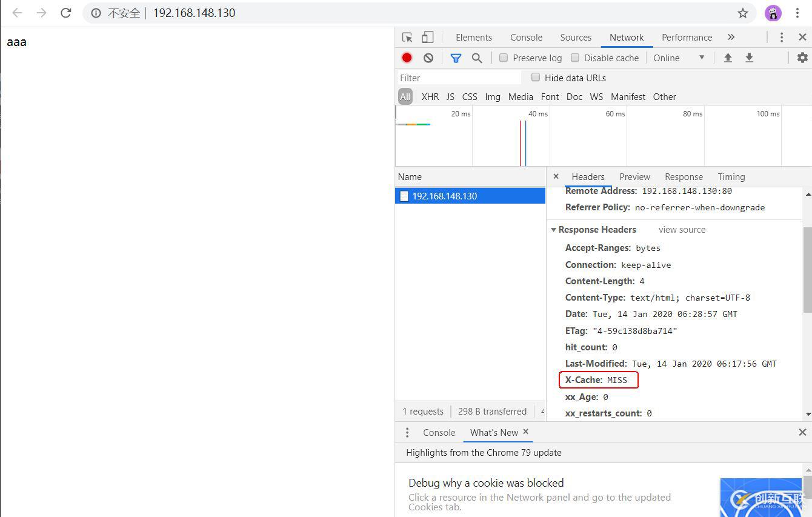The image size is (812, 517).
Task: Filter requests by Other
Action: click(664, 96)
